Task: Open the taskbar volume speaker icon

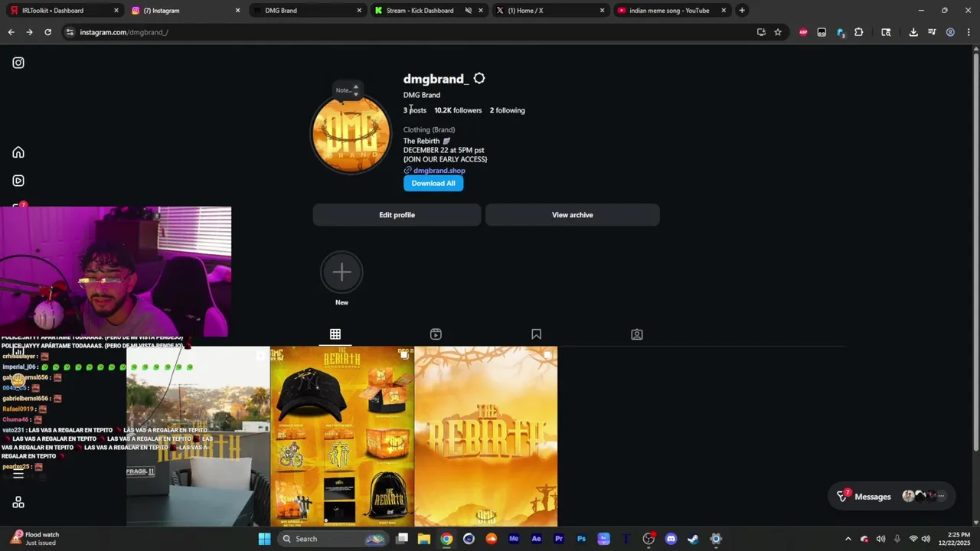Action: [x=926, y=539]
